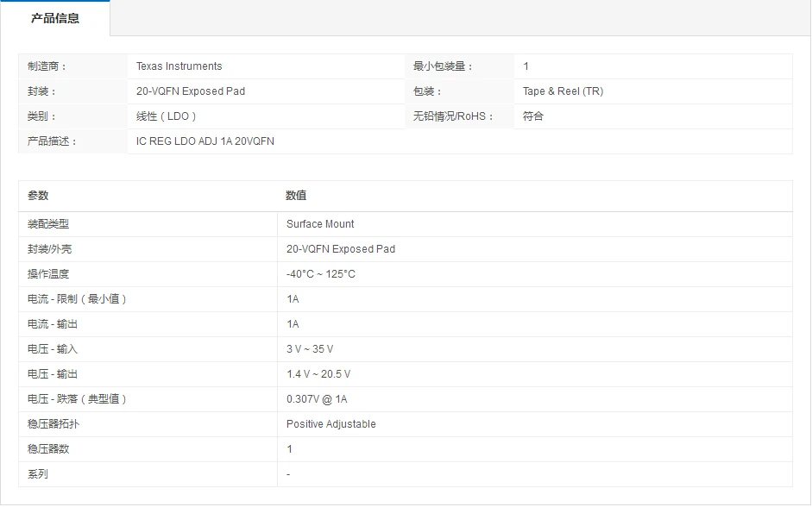
Task: Click the 稳压器拓扑 parameter
Action: pos(54,424)
